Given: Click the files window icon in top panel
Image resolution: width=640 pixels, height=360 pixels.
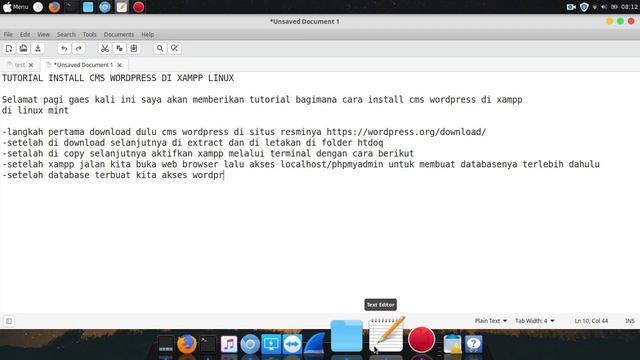Looking at the screenshot, I should (88, 7).
